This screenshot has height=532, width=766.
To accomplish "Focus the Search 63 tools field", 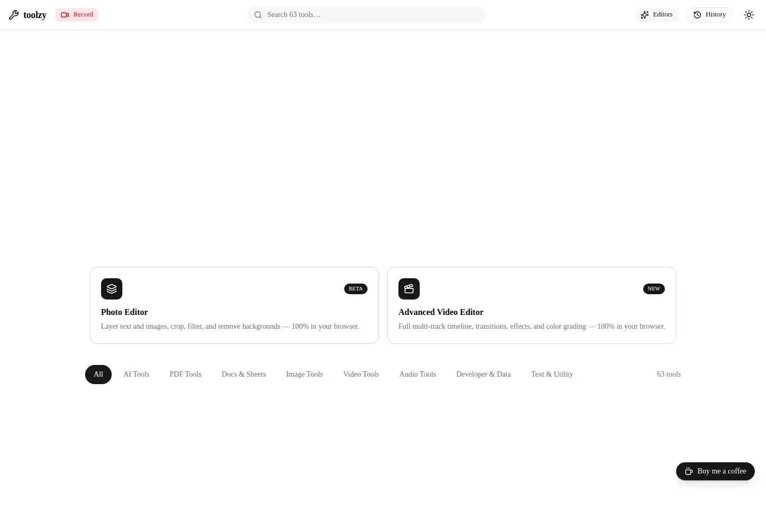I will (366, 15).
